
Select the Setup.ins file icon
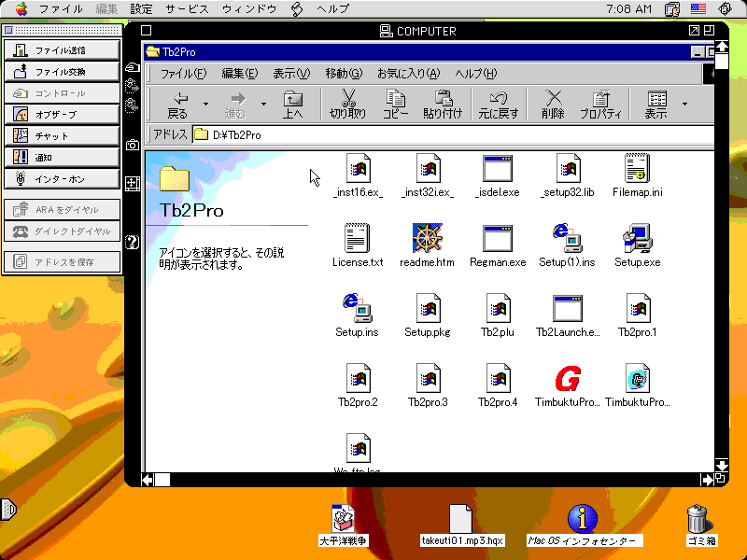coord(358,308)
